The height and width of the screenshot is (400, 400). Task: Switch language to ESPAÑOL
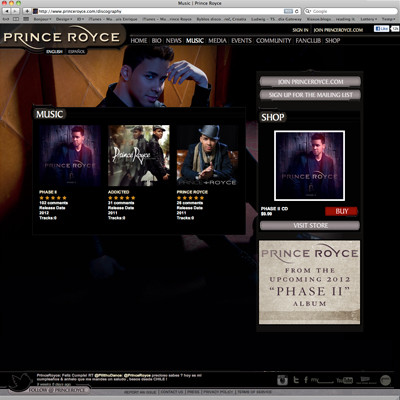(76, 52)
